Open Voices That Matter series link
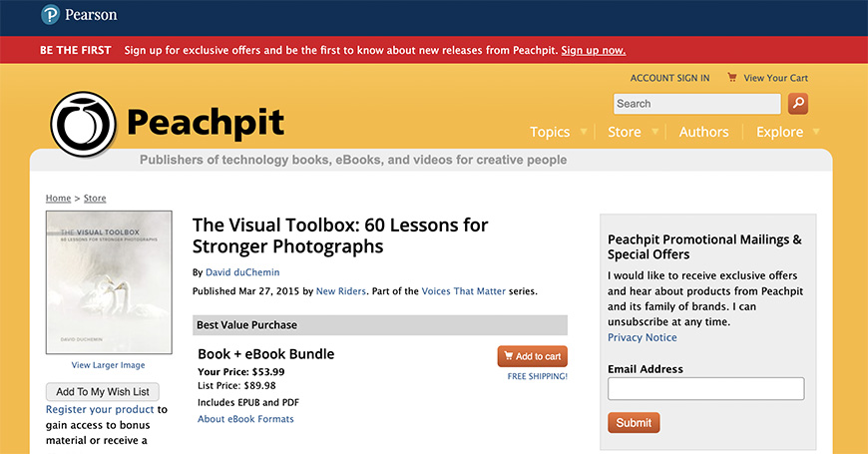 (463, 291)
